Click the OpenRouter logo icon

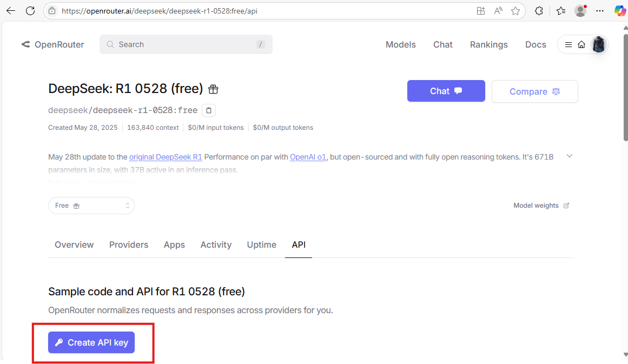coord(25,44)
